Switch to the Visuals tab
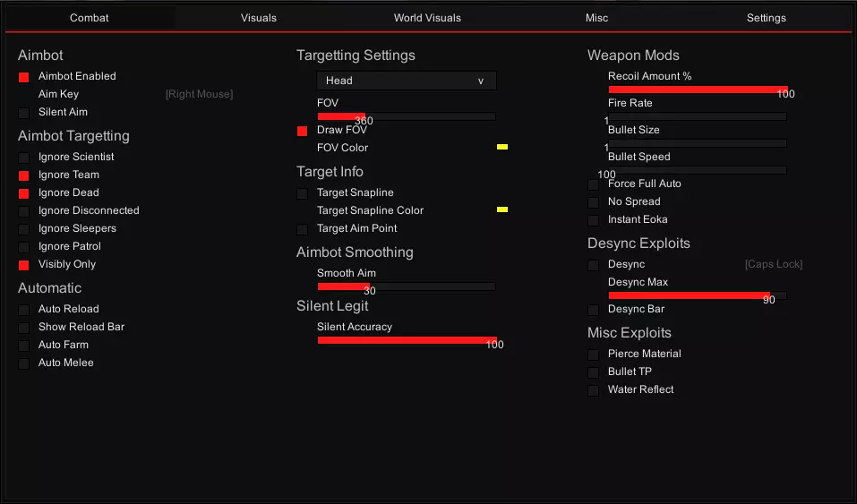 click(259, 18)
